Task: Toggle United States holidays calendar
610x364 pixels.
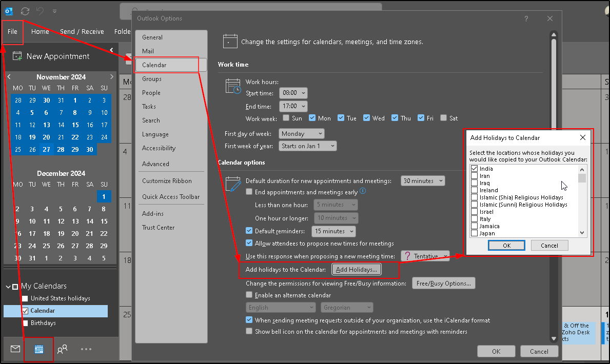Action: tap(25, 298)
